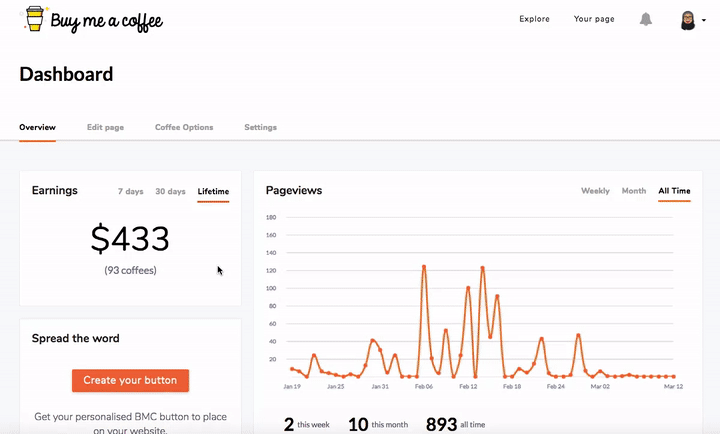Show earnings for 30 days
Image resolution: width=720 pixels, height=434 pixels.
(170, 191)
